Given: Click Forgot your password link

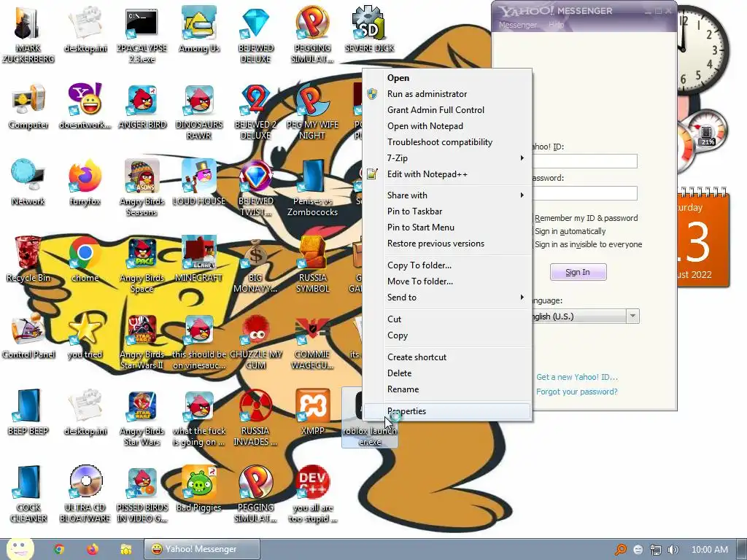Looking at the screenshot, I should pos(577,392).
